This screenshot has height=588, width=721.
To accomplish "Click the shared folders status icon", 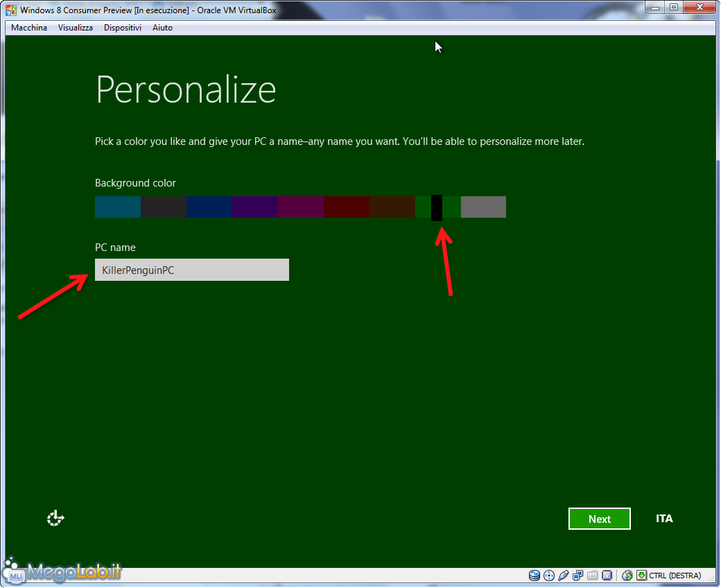I will click(x=592, y=576).
